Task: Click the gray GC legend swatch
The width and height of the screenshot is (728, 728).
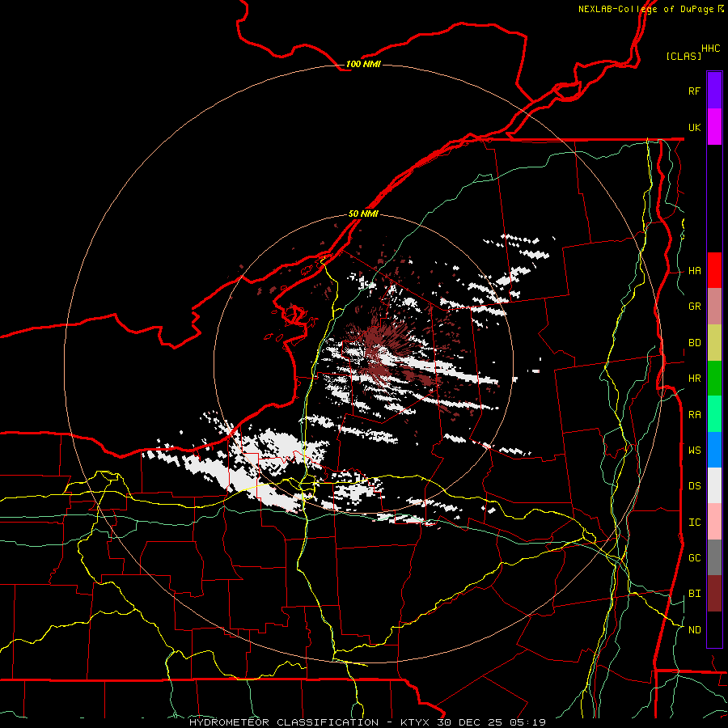Action: click(714, 557)
